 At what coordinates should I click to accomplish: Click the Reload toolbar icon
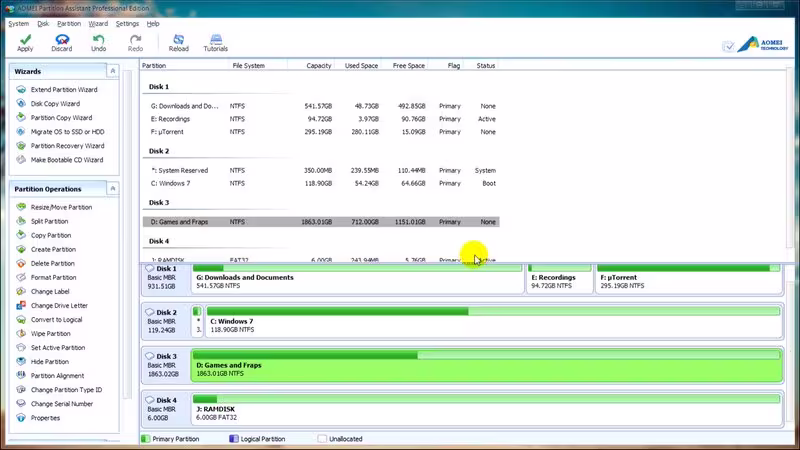(x=179, y=43)
